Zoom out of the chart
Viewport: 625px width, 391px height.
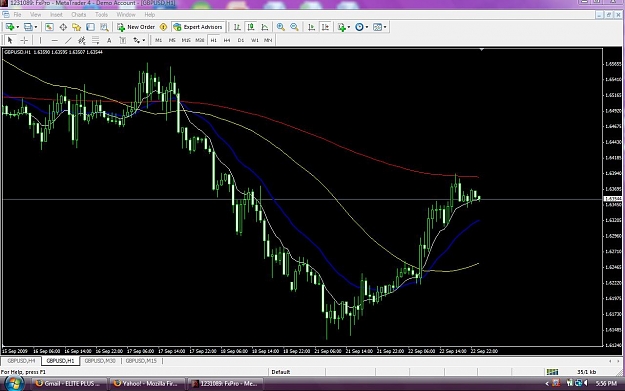[x=294, y=27]
